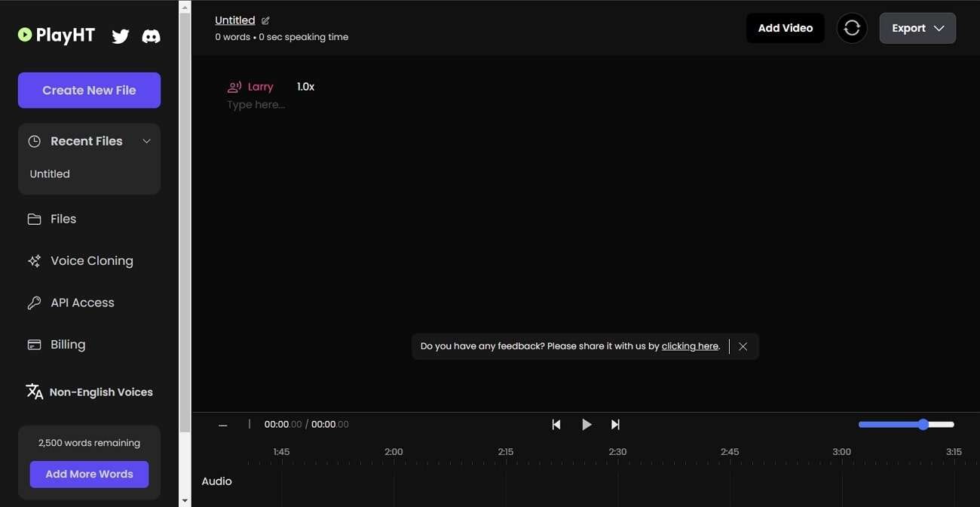Adjust the blue zoom slider handle
Screen dimensions: 980x507
pos(923,425)
